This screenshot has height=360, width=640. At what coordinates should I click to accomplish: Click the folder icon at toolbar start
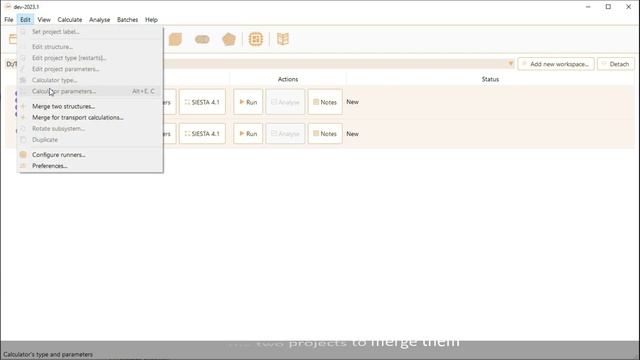click(x=13, y=39)
